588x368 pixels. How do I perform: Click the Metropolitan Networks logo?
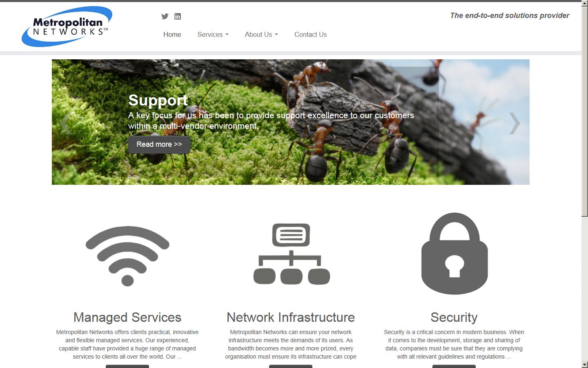(67, 27)
